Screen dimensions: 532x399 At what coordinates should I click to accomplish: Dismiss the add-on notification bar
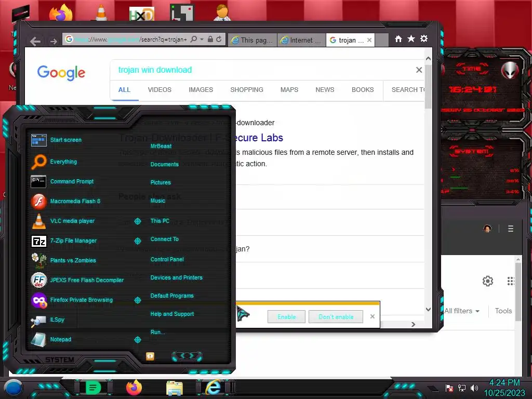coord(373,316)
